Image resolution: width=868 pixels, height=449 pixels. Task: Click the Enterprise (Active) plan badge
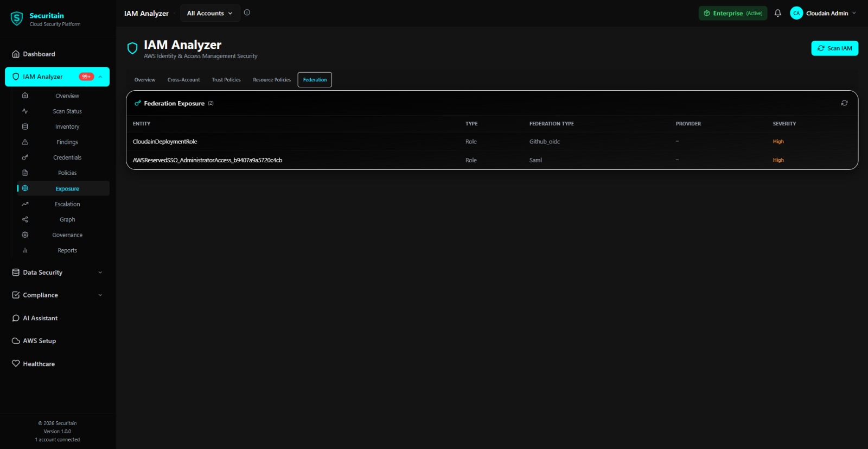[x=733, y=13]
